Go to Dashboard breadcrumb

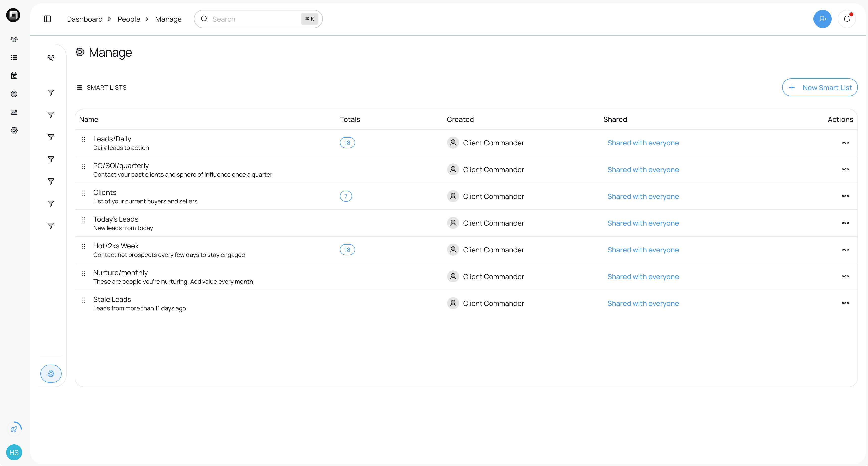pos(85,19)
